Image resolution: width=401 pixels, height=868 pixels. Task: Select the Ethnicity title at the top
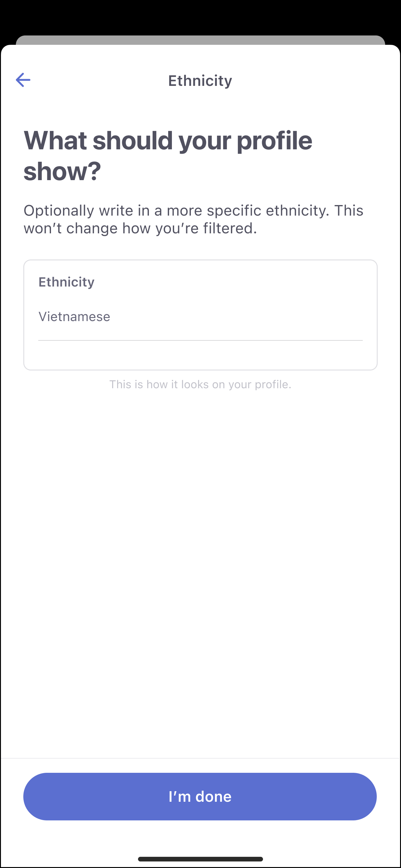coord(200,80)
